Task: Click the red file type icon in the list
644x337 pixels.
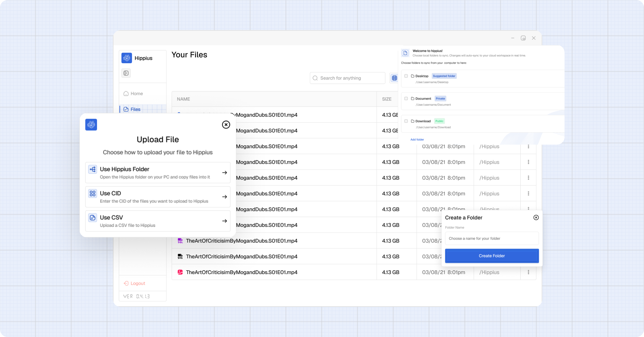Action: [180, 272]
